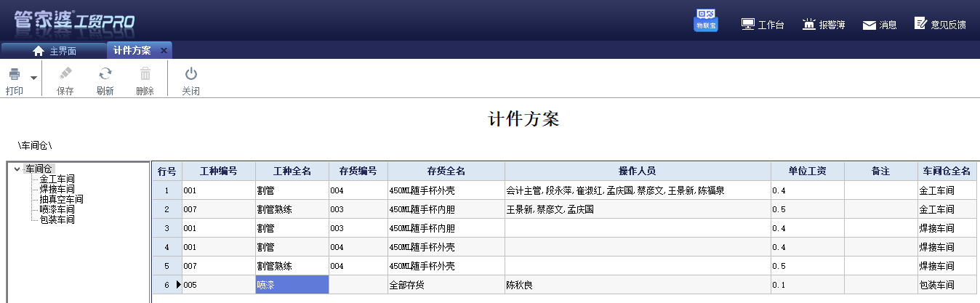Click 金工车间 cell in table row 1
Image resolution: width=980 pixels, height=303 pixels.
[947, 190]
